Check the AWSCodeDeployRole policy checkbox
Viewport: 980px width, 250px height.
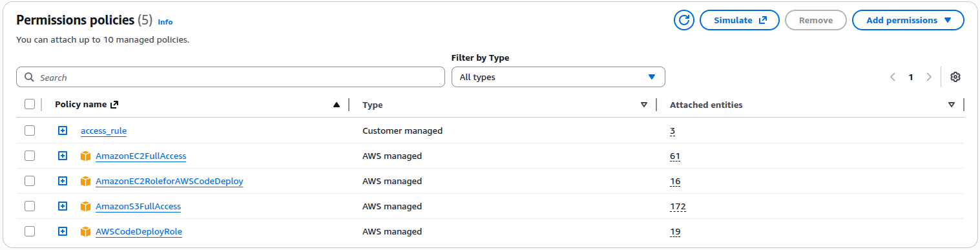(29, 231)
